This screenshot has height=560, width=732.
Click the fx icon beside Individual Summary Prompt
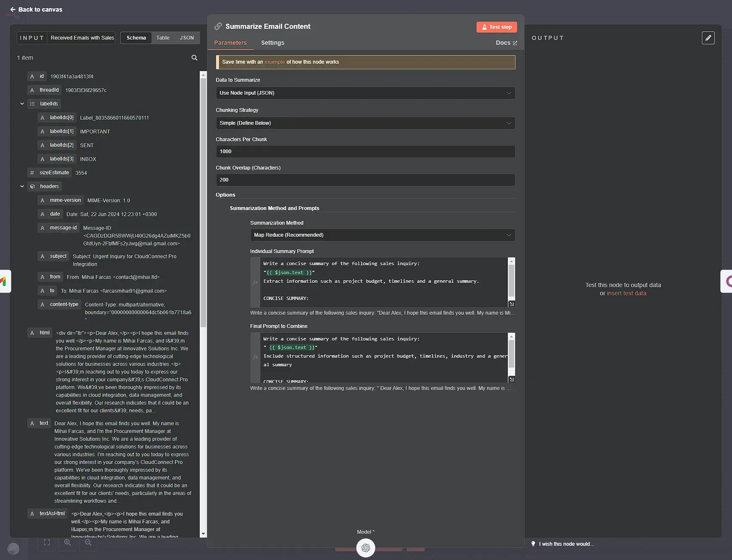pos(255,282)
